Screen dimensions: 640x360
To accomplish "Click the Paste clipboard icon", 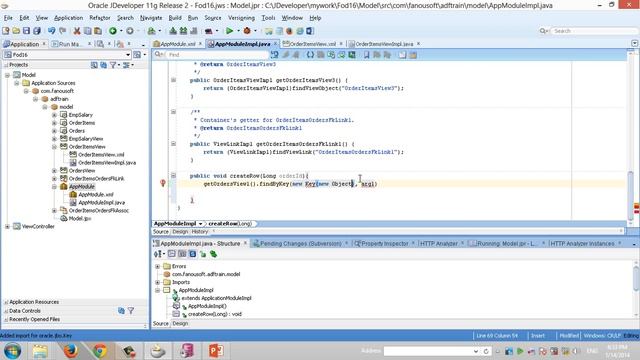I will click(98, 31).
